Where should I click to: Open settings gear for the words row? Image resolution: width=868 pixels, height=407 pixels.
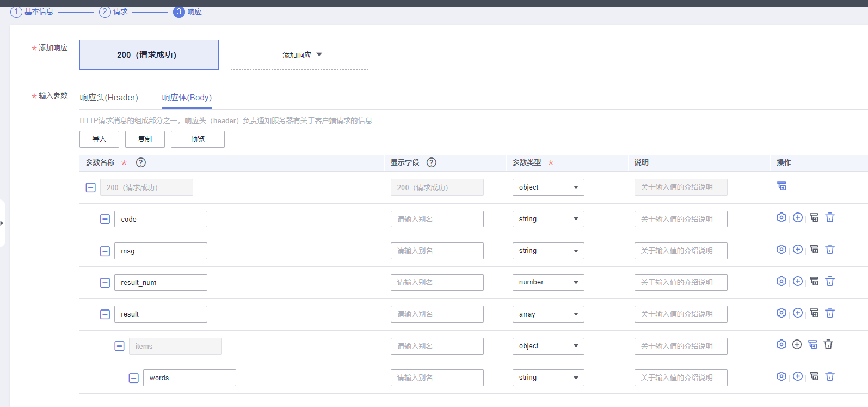click(x=781, y=376)
